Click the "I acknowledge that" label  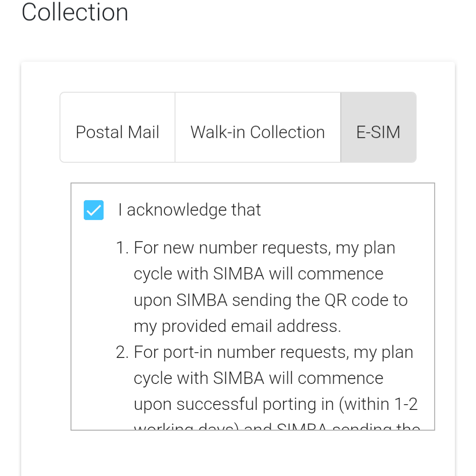[190, 210]
